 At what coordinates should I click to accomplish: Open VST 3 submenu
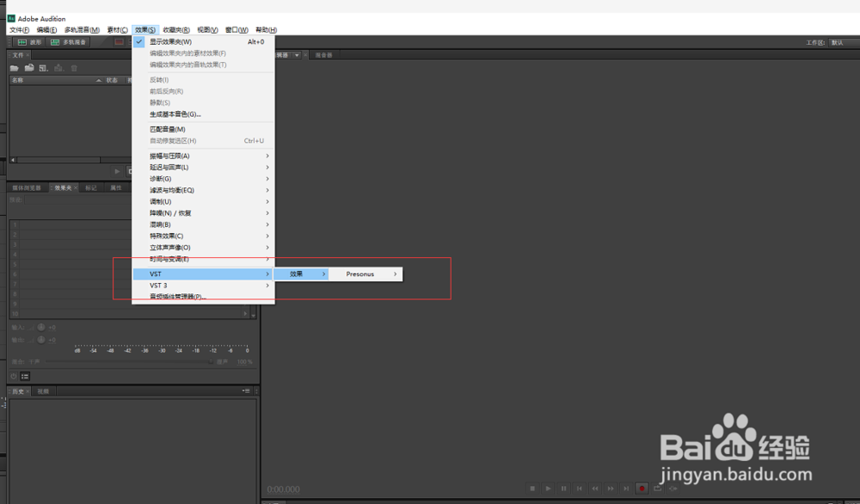(x=204, y=286)
